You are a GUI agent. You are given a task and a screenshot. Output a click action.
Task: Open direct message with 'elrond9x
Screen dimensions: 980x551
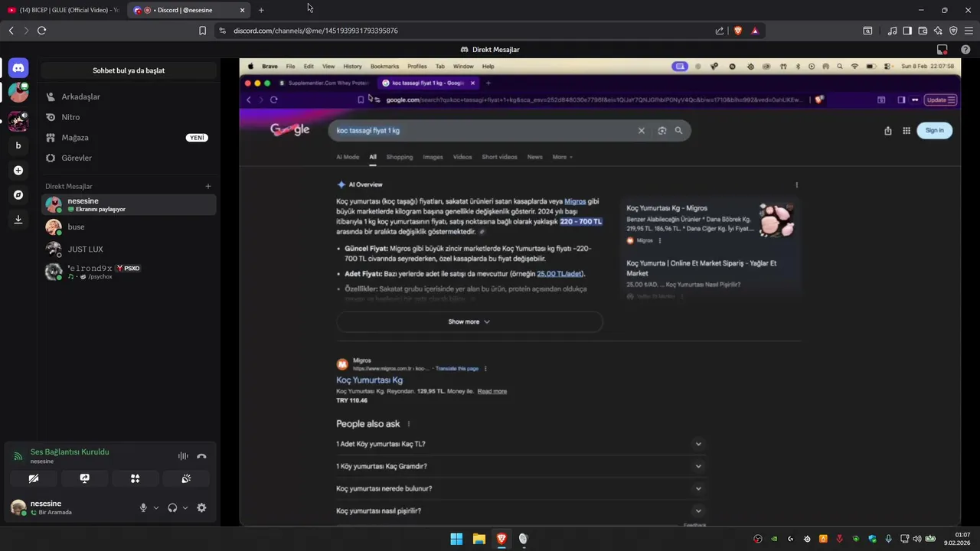click(129, 272)
